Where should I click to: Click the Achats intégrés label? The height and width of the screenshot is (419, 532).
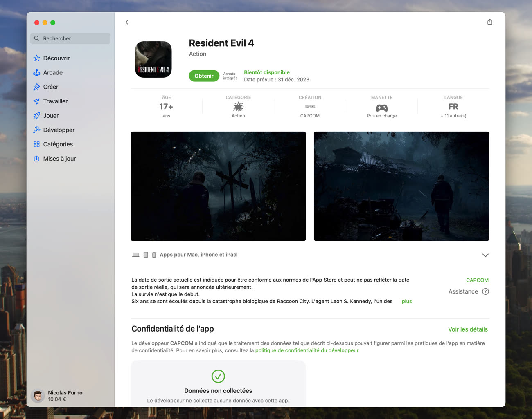pyautogui.click(x=230, y=76)
